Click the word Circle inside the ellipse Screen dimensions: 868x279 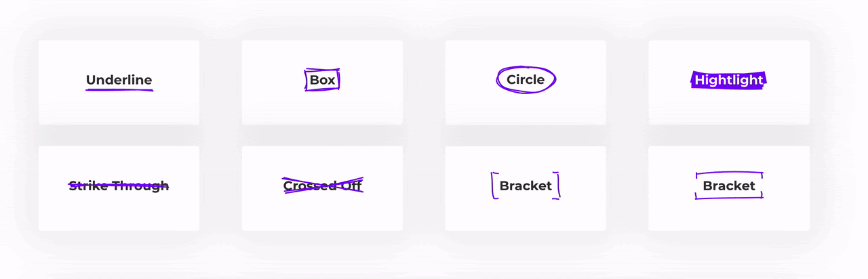click(526, 80)
